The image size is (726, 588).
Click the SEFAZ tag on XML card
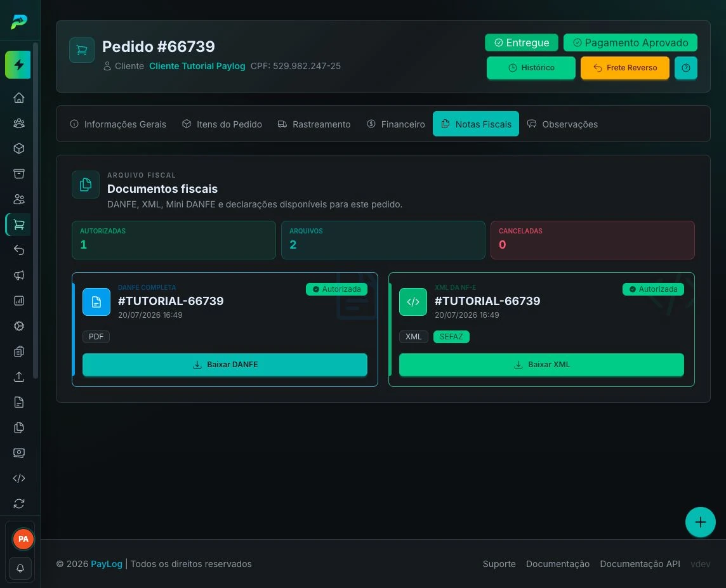click(451, 337)
